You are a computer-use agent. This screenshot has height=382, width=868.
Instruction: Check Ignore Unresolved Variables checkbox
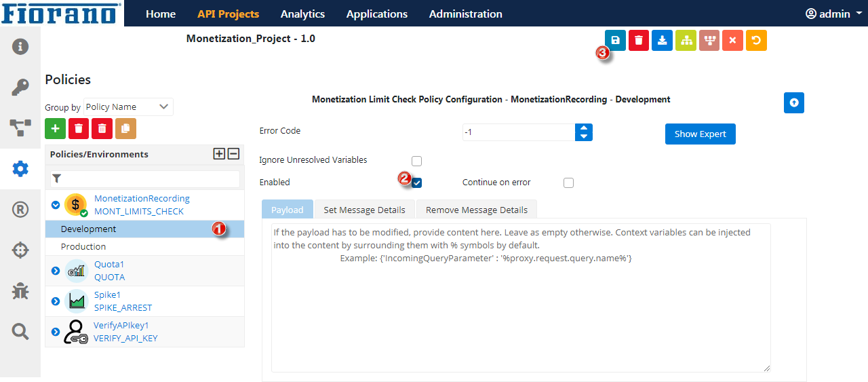(x=417, y=161)
